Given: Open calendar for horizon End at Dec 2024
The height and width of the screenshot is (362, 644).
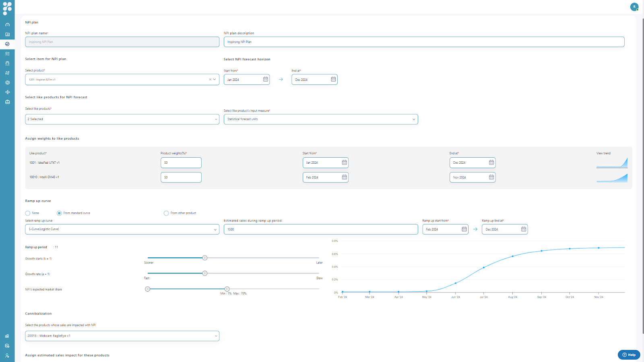Looking at the screenshot, I should (333, 80).
